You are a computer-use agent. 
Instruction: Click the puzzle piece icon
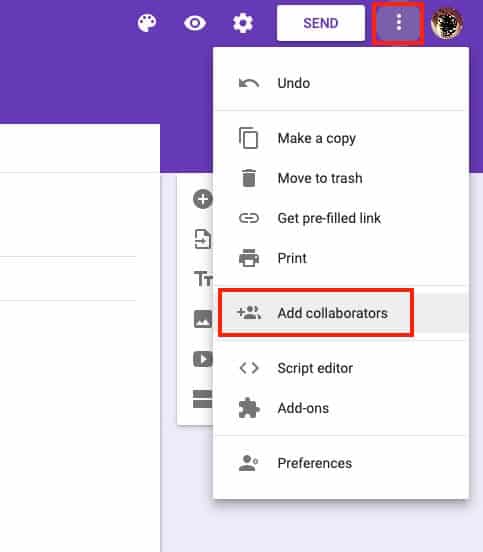click(249, 408)
